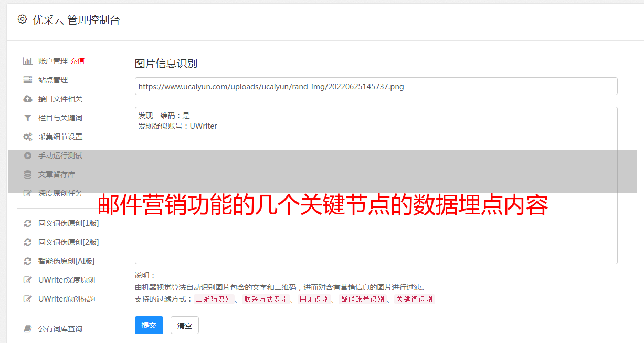Image resolution: width=644 pixels, height=343 pixels.
Task: Submit with the blue 提交 button
Action: [x=149, y=325]
